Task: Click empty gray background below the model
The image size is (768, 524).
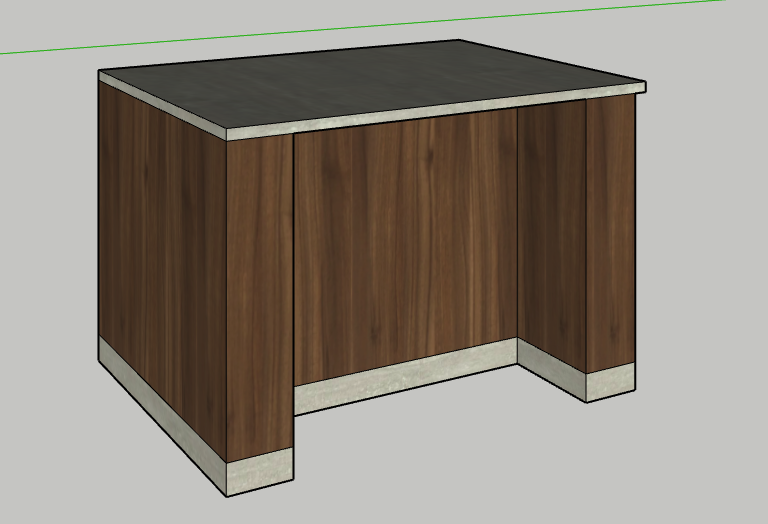Action: pos(500,470)
